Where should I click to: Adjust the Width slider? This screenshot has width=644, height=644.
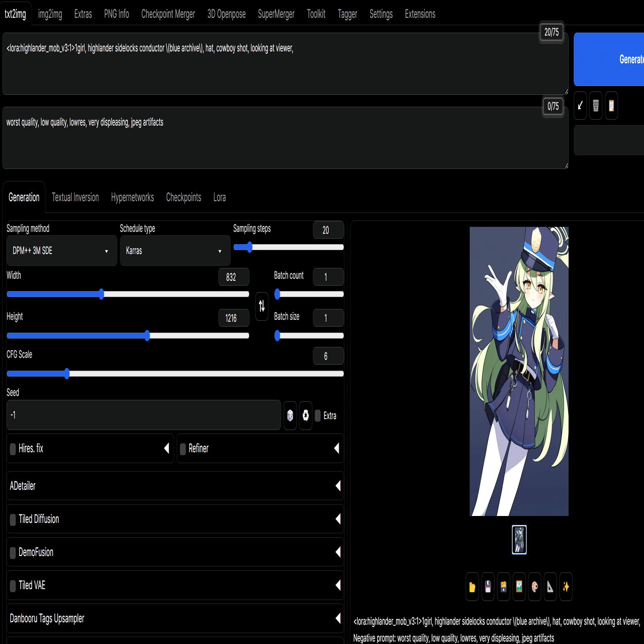128,294
